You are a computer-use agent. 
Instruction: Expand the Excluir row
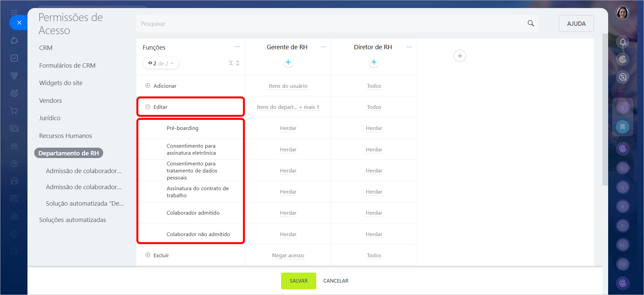(x=148, y=255)
